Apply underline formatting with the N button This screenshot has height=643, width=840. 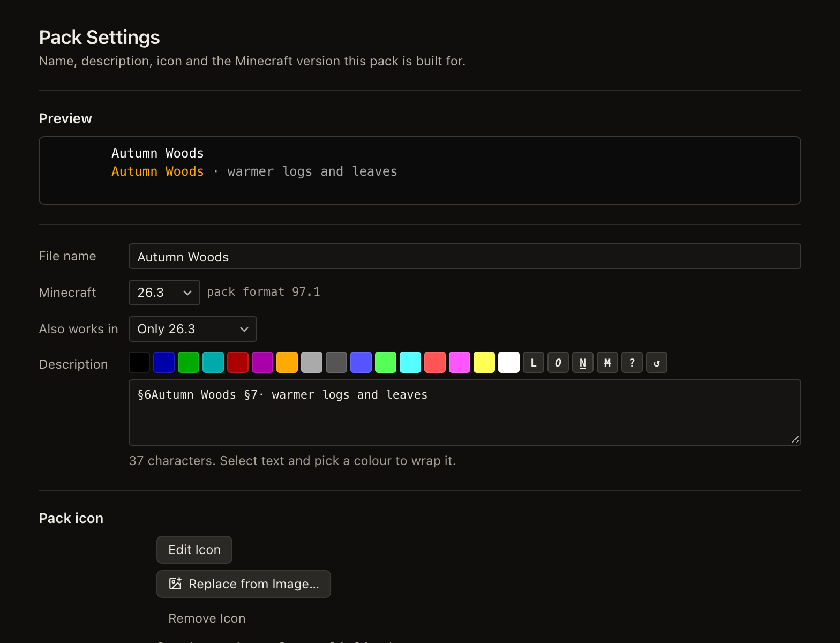583,362
